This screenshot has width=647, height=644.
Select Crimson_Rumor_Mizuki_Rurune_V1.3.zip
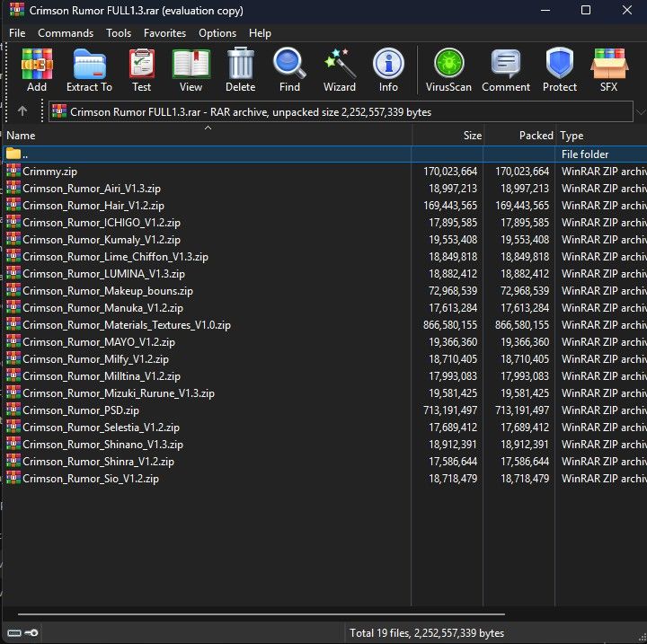click(x=119, y=393)
